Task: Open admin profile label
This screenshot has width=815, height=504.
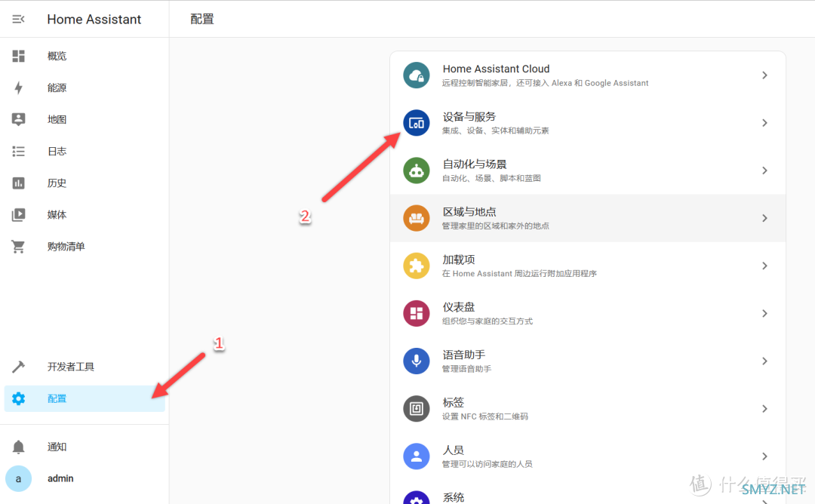Action: (x=60, y=478)
